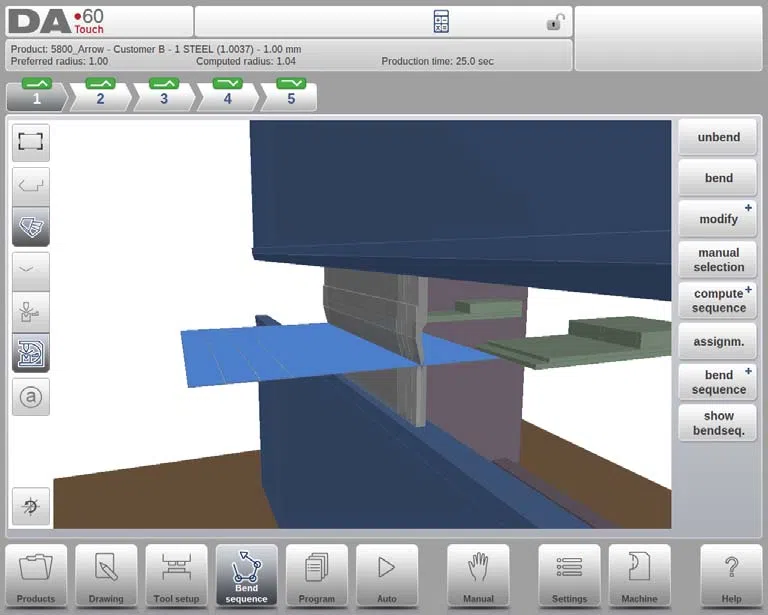Open manual selection
The height and width of the screenshot is (615, 768).
click(x=718, y=260)
